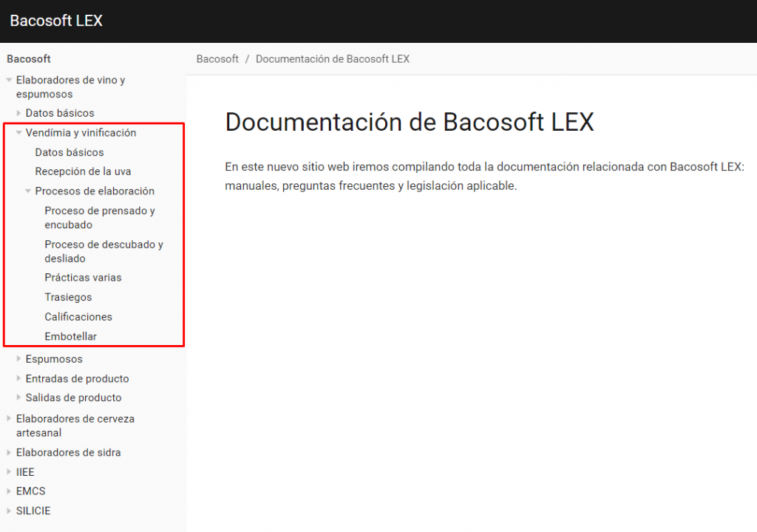Open Datos básicos under Vendímia y vinificación
Image resolution: width=757 pixels, height=532 pixels.
point(69,152)
